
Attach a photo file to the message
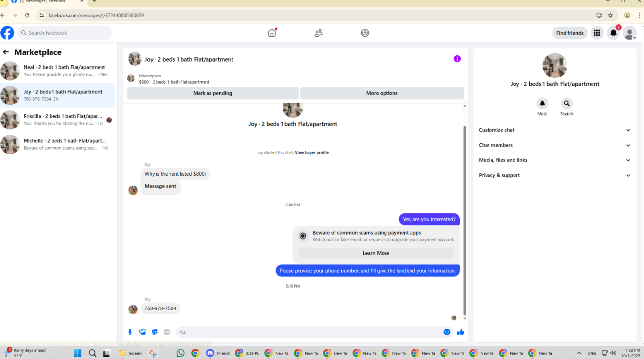pos(143,332)
